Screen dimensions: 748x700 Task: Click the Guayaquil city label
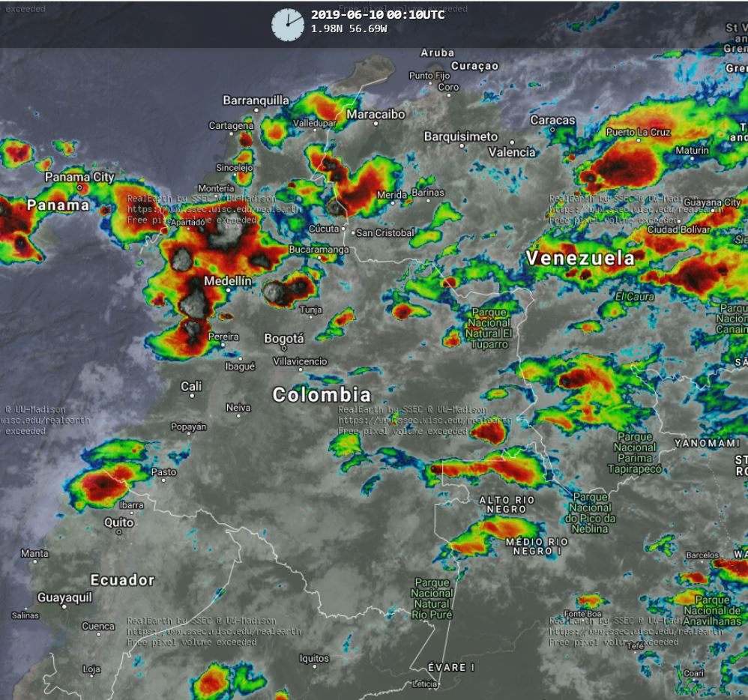pyautogui.click(x=65, y=597)
